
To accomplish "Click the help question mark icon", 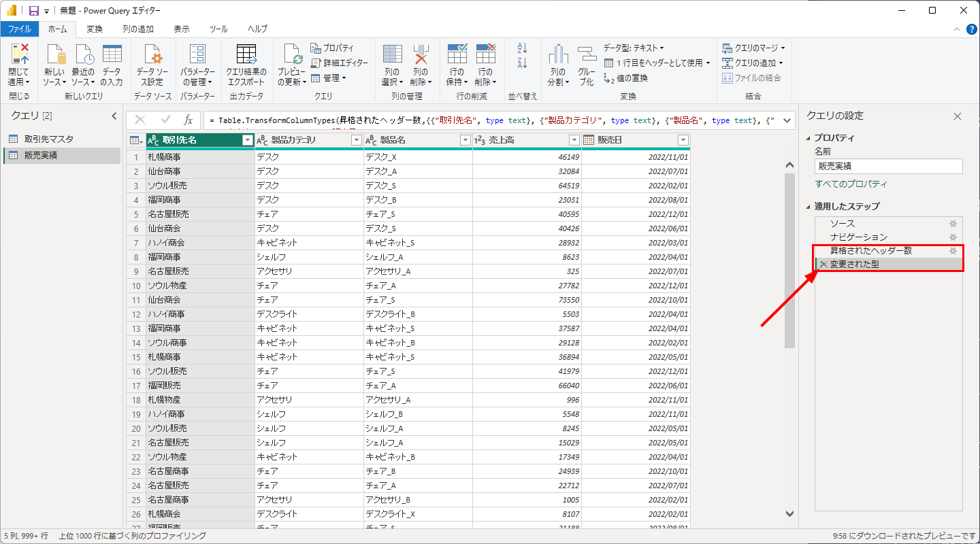I will coord(973,29).
